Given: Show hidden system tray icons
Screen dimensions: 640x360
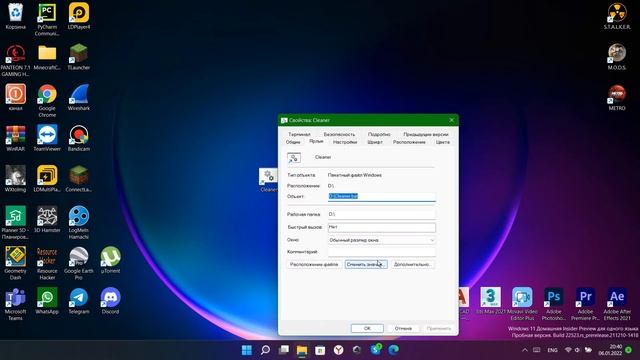Looking at the screenshot, I should [525, 350].
